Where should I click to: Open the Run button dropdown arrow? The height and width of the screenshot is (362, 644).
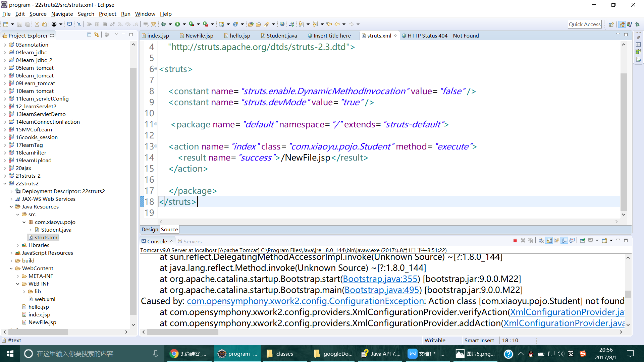(x=184, y=24)
